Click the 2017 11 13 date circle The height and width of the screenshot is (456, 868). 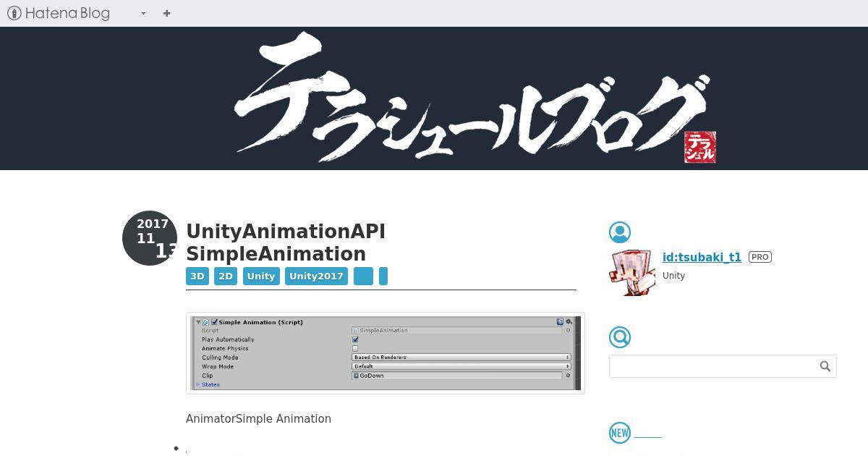[150, 238]
